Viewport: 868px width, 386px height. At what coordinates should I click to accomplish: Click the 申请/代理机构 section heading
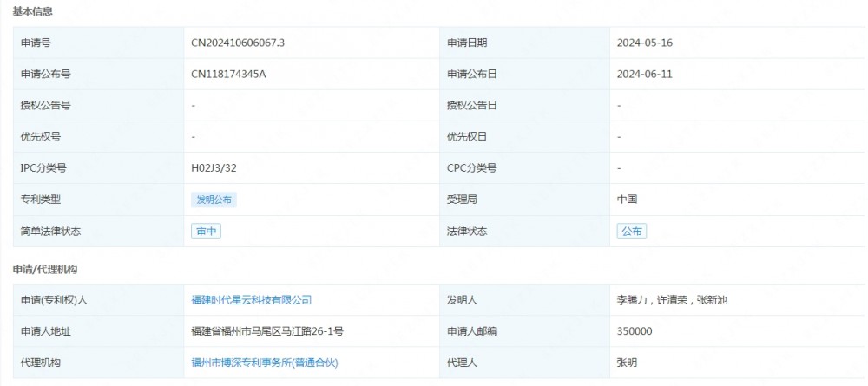point(45,270)
